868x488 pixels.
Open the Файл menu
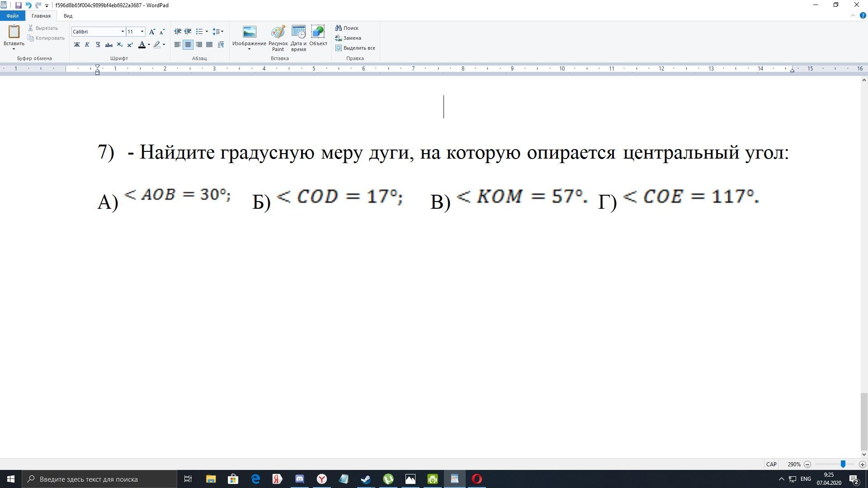coord(12,16)
